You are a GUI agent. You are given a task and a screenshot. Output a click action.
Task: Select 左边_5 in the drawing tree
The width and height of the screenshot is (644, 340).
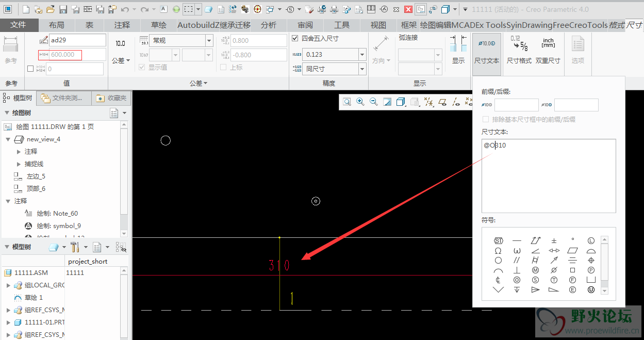point(36,176)
